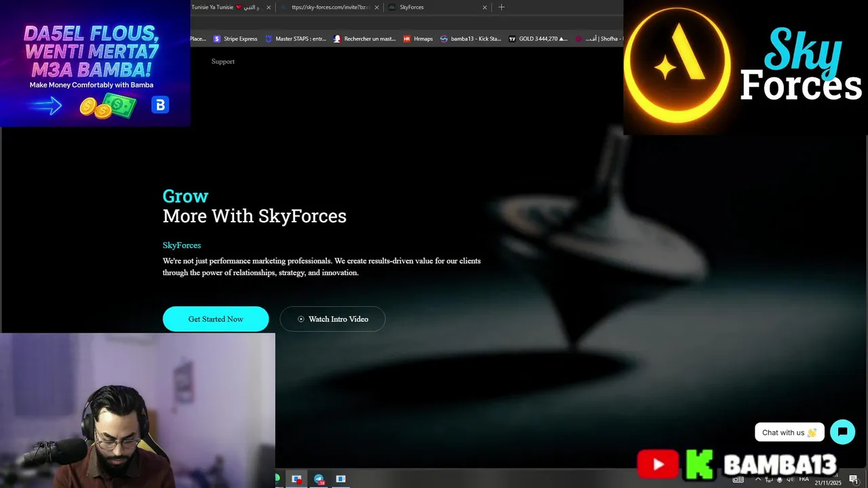Open the Telegram taskbar icon
Screen dimensions: 868x488
coord(319,479)
